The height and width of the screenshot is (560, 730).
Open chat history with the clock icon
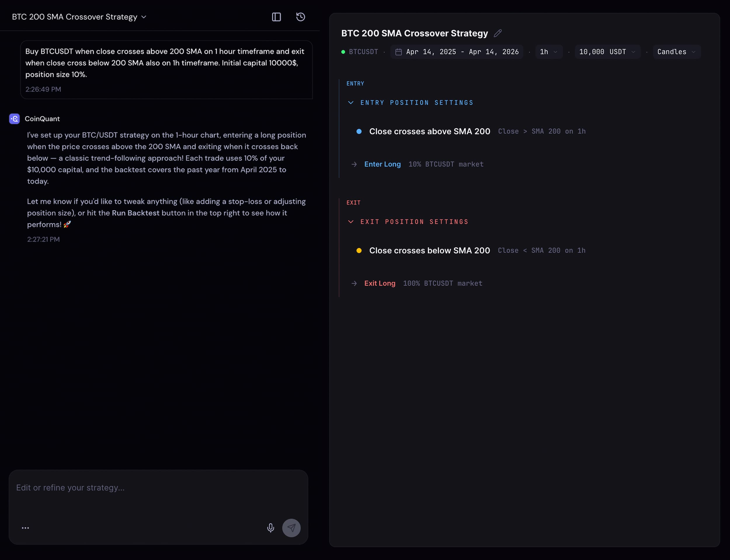pyautogui.click(x=300, y=17)
